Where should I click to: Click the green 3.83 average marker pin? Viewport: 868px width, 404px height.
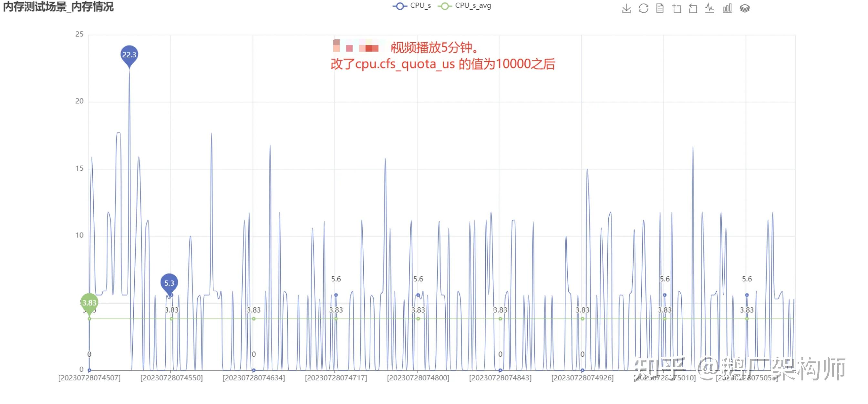[x=89, y=303]
